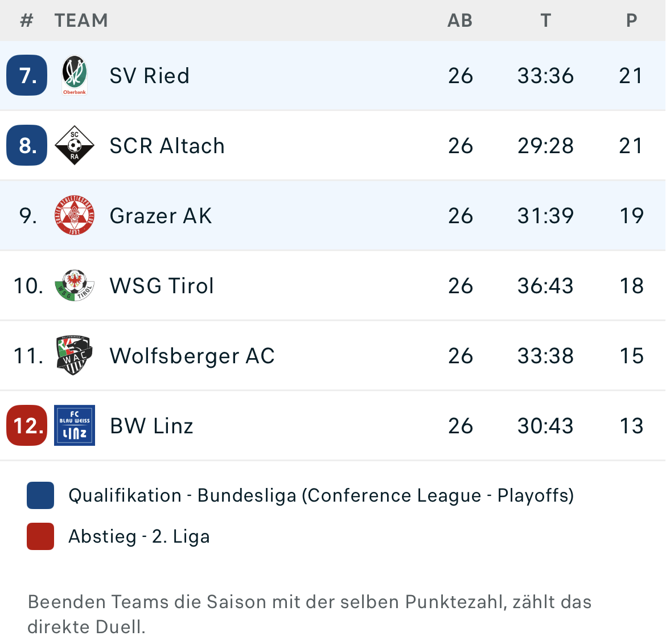Click the SV Ried club crest
The image size is (666, 644).
coord(75,75)
